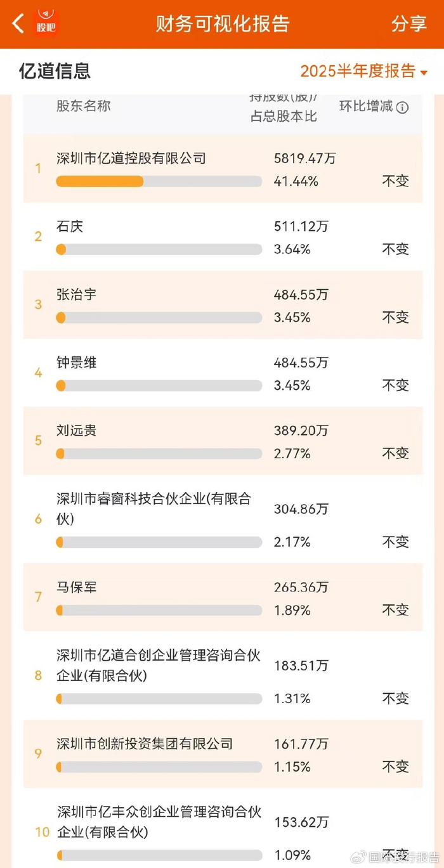Tap the 亿道信息 stock name

tap(55, 71)
